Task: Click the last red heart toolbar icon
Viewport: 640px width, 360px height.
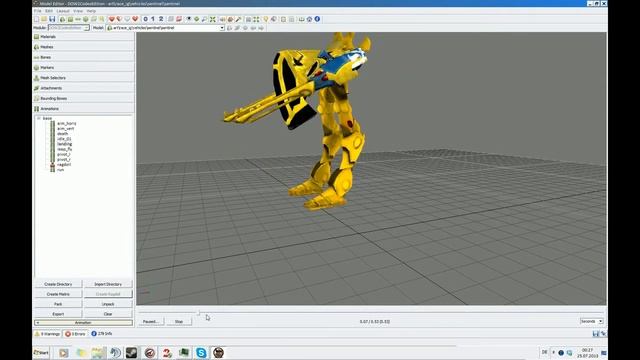Action: tap(135, 19)
